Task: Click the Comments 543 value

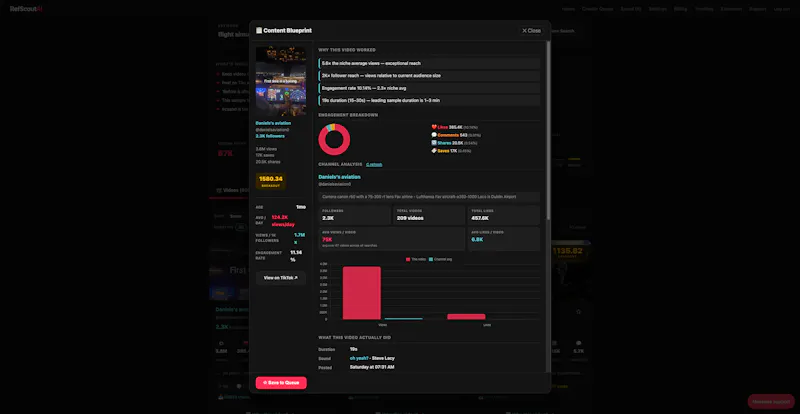Action: point(463,135)
